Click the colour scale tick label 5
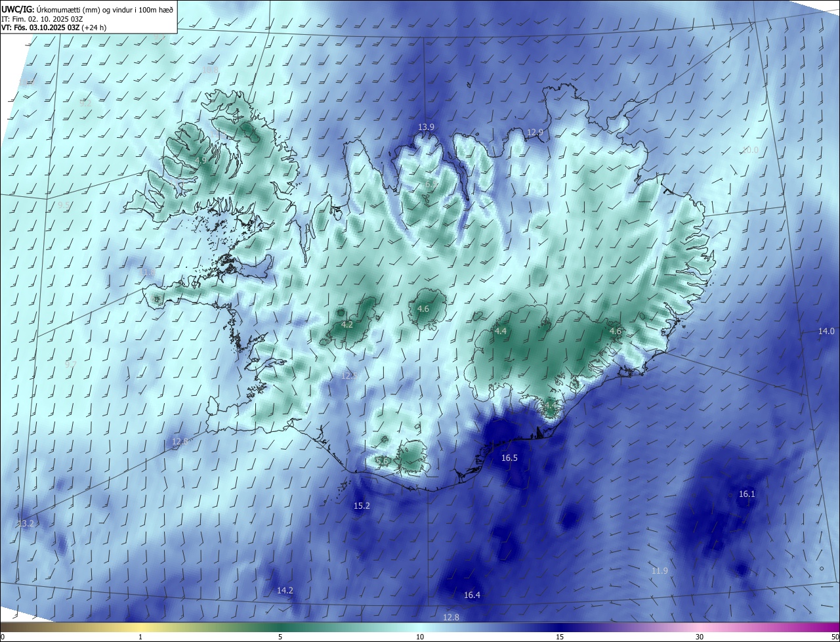Viewport: 840px width, 642px height. (280, 637)
